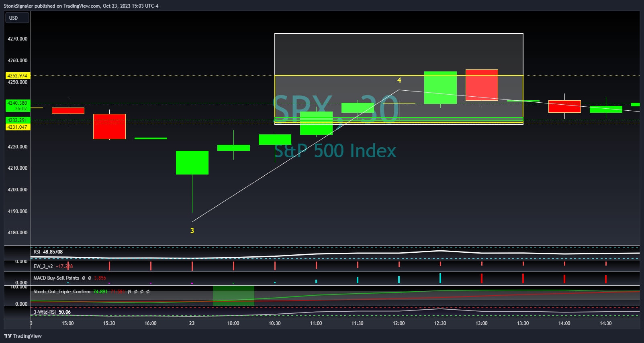This screenshot has width=644, height=343.
Task: Click the red MACD bar at 13:00
Action: [x=482, y=278]
